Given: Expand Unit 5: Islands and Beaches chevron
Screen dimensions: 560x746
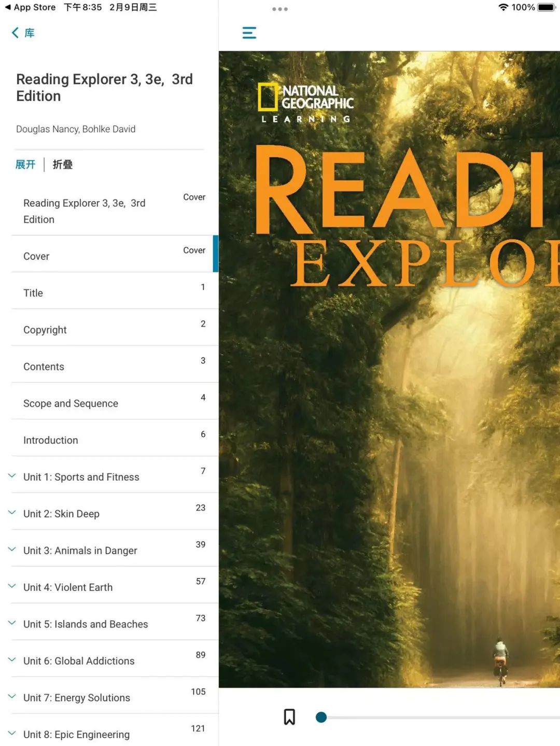Looking at the screenshot, I should pos(12,623).
